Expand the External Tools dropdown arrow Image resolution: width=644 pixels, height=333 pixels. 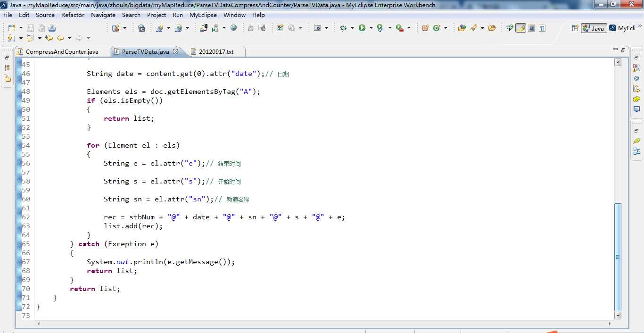[x=409, y=28]
